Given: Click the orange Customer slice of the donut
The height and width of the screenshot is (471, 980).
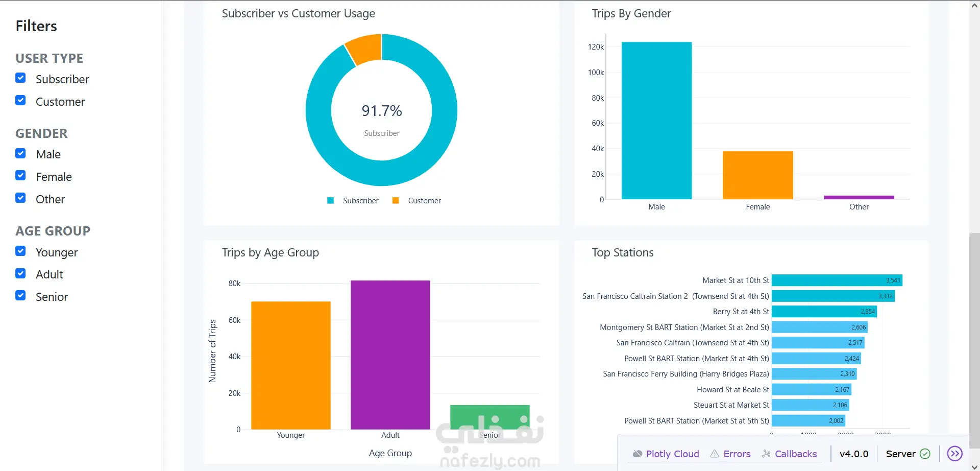Looking at the screenshot, I should 365,49.
